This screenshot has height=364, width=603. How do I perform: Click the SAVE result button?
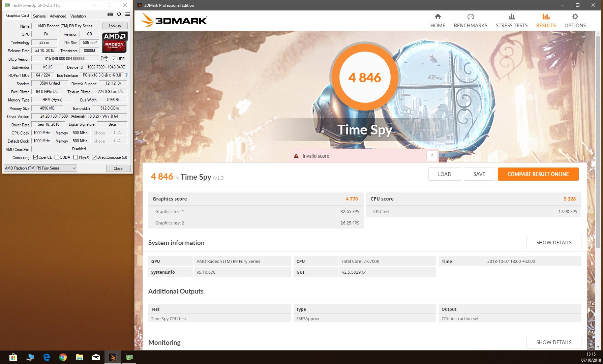479,174
